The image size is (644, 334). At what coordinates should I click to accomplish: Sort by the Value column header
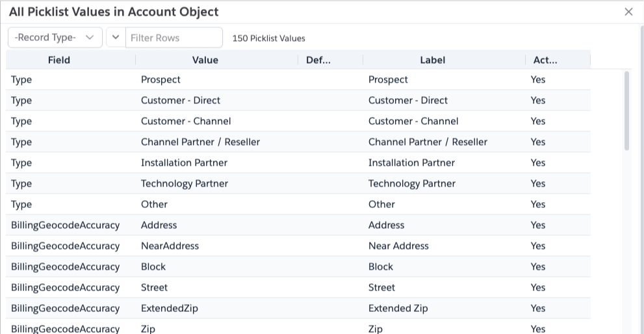tap(205, 60)
